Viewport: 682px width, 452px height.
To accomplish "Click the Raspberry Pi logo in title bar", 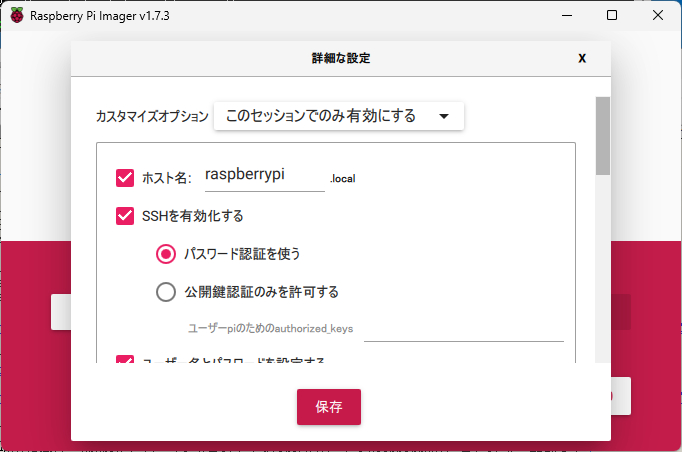I will click(x=17, y=16).
